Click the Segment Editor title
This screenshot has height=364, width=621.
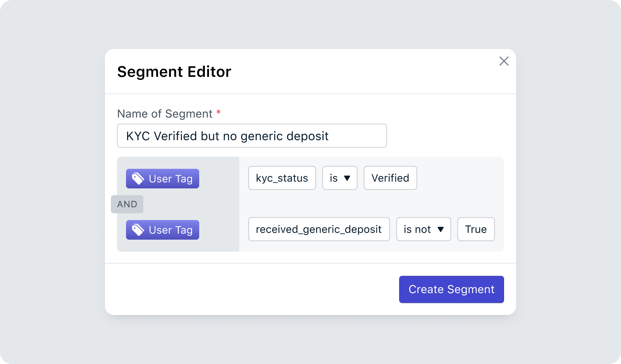pyautogui.click(x=174, y=72)
